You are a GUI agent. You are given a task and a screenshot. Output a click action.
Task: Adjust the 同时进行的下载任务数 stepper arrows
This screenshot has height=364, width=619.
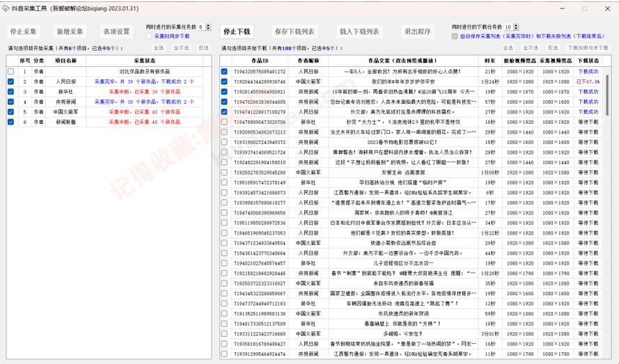click(516, 27)
